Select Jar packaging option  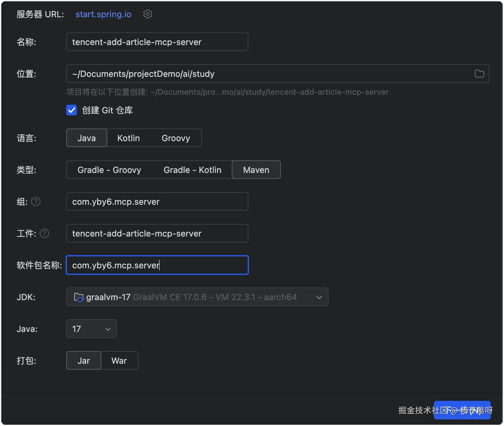[x=84, y=360]
